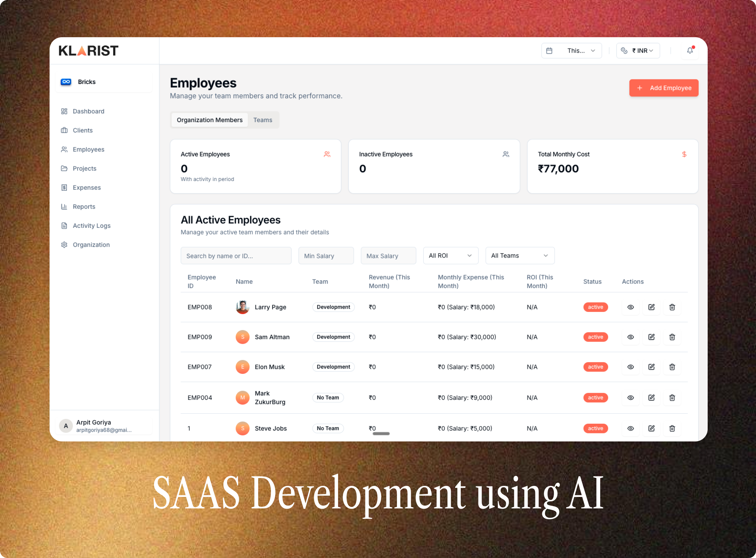This screenshot has height=558, width=756.
Task: Click the dollar icon on Total Monthly Cost
Action: click(x=684, y=154)
